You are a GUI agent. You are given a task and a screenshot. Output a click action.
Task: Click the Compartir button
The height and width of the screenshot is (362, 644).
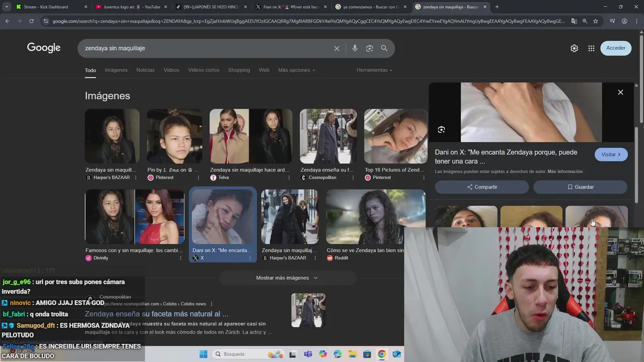click(x=481, y=187)
